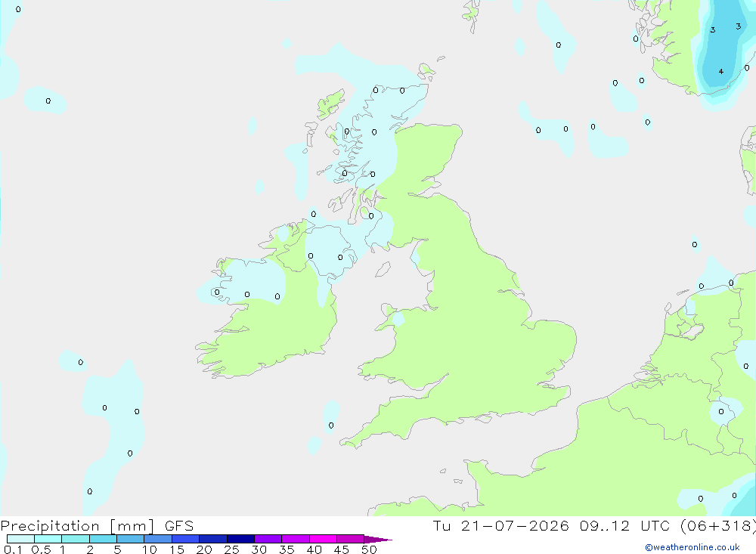This screenshot has width=756, height=554.
Task: Click the 2–5 mm legend color swatch
Action: (x=103, y=539)
